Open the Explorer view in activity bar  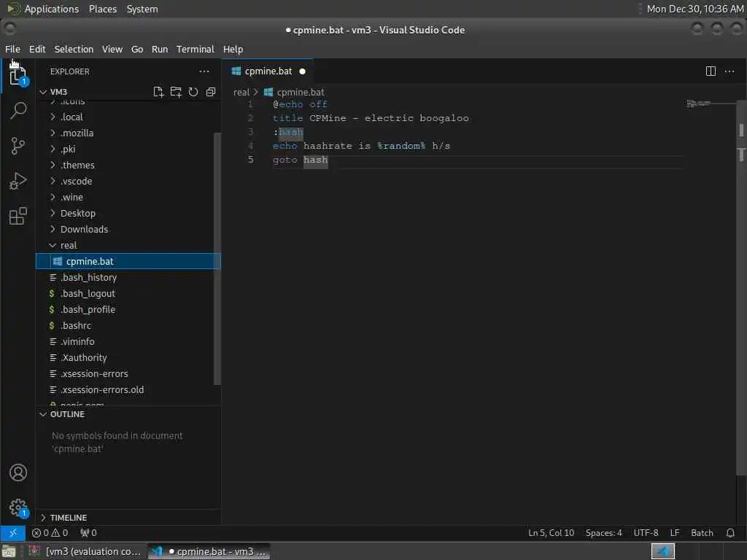tap(18, 76)
